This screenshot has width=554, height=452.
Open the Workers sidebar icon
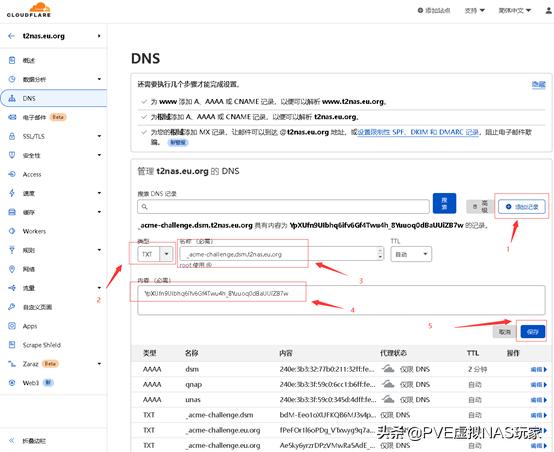pyautogui.click(x=12, y=231)
